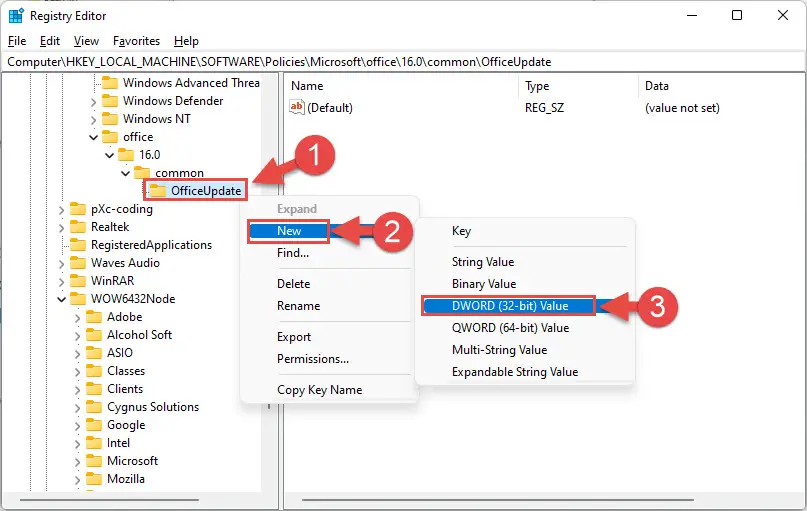Select the (Default) string value icon
Image resolution: width=807 pixels, height=511 pixels.
point(297,108)
